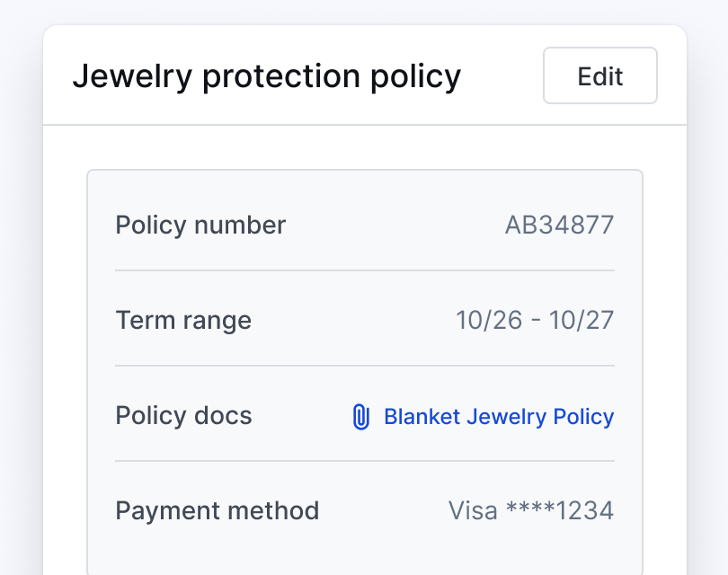Click the Policy docs label
Image resolution: width=728 pixels, height=575 pixels.
(x=183, y=416)
